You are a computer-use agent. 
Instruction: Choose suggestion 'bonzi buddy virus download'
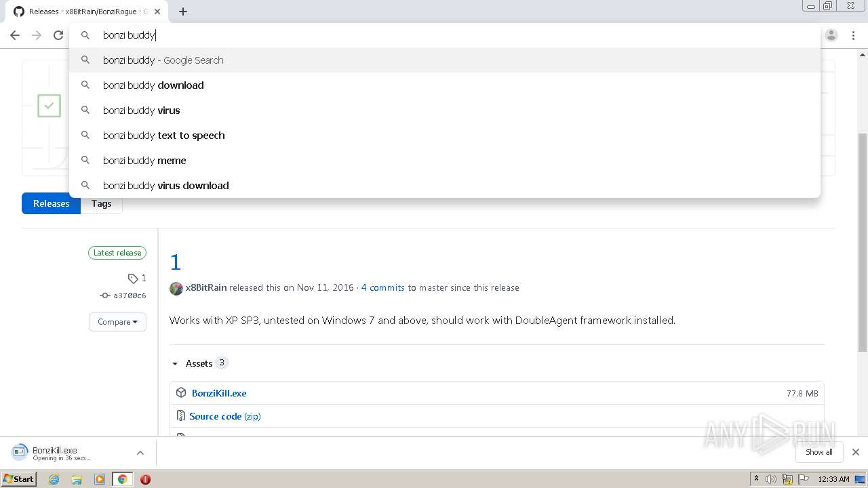(444, 186)
